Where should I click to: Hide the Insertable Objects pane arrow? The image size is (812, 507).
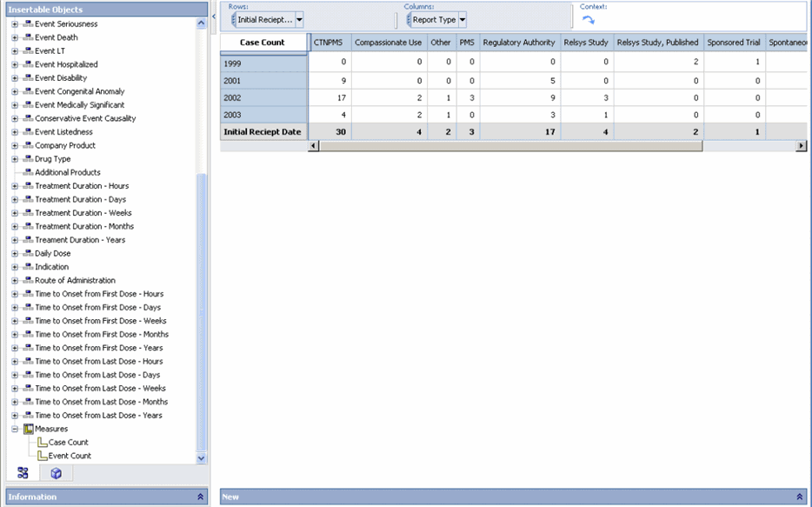(214, 16)
